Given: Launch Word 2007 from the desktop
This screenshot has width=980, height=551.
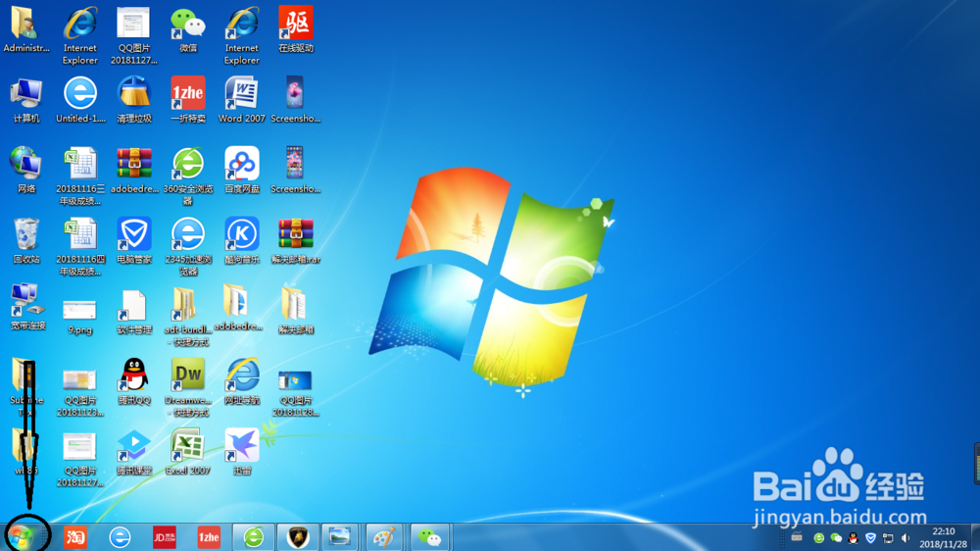Looking at the screenshot, I should coord(241,100).
